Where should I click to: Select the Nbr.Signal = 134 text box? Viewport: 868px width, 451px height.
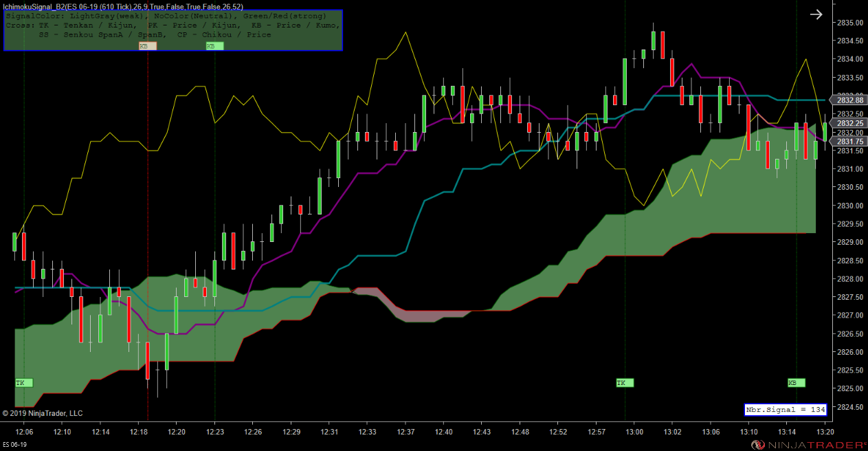pyautogui.click(x=786, y=410)
